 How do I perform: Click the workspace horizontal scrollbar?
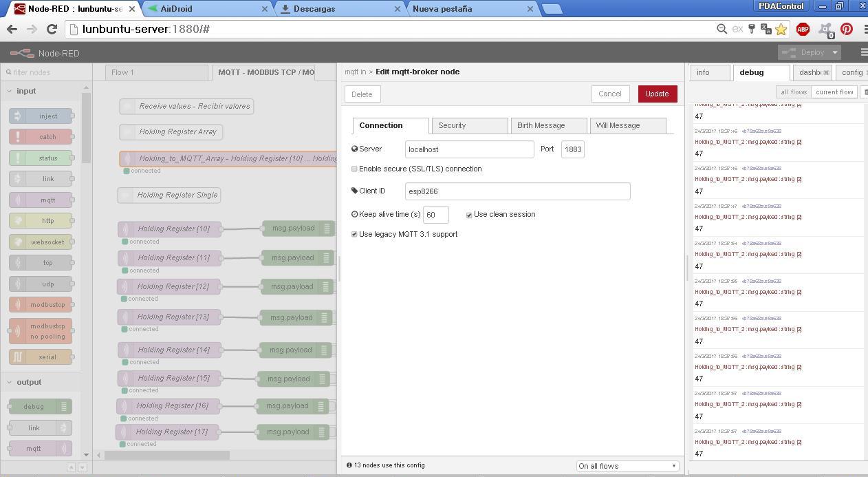pyautogui.click(x=167, y=455)
